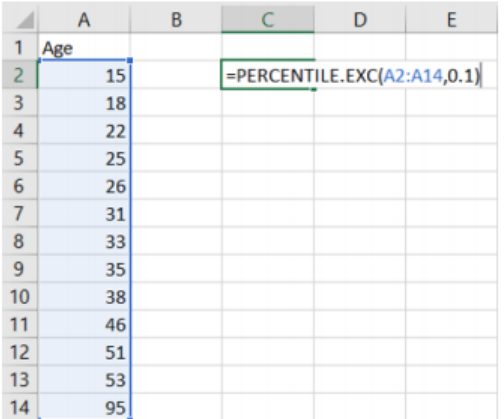Select row 2 header

click(19, 75)
